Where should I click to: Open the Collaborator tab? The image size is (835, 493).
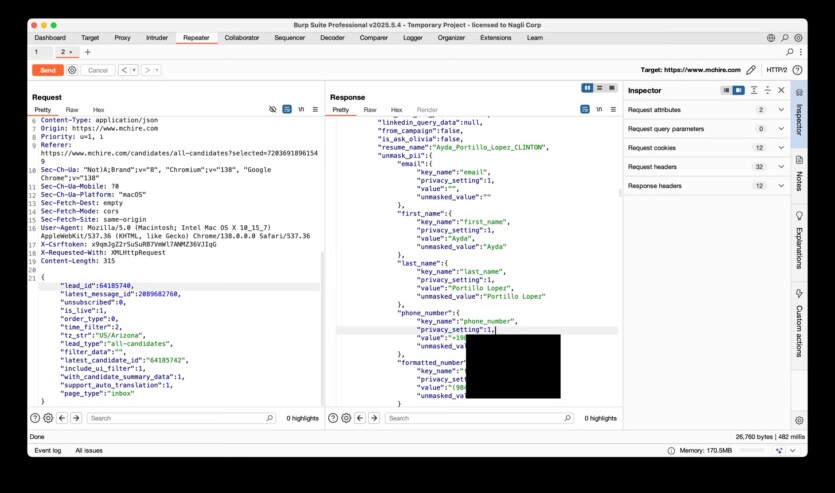click(242, 38)
